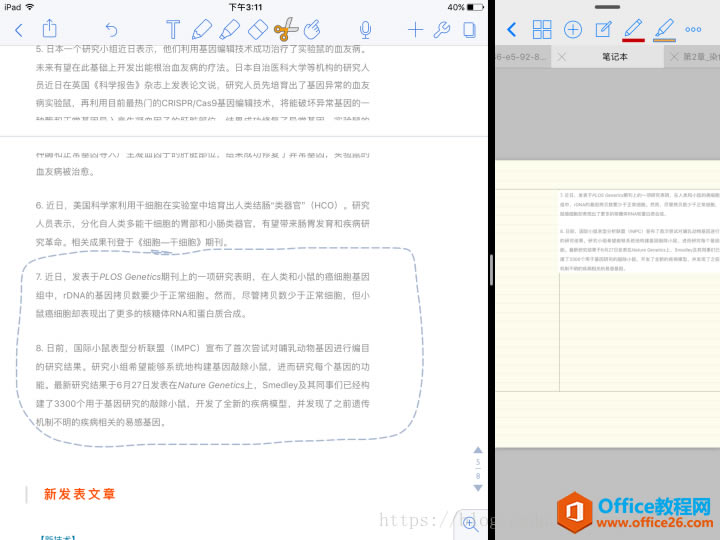Screen dimensions: 720x540
Task: Tap the battery indicator in status bar
Action: click(x=475, y=7)
